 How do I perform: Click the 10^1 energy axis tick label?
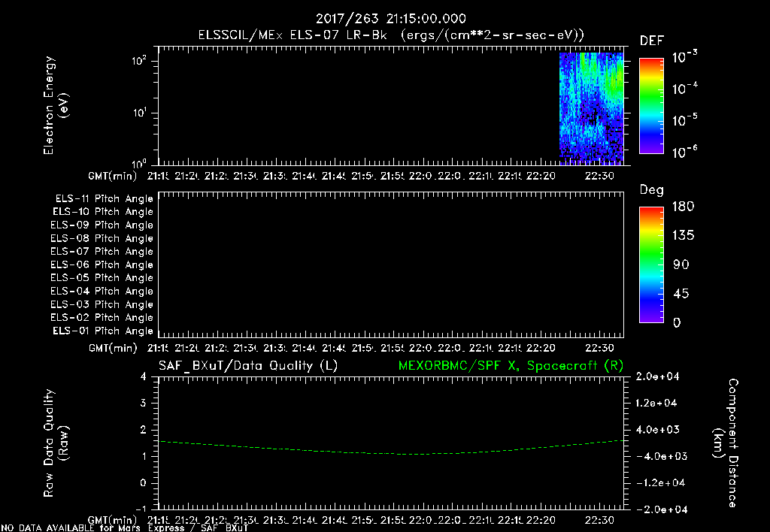tap(139, 113)
